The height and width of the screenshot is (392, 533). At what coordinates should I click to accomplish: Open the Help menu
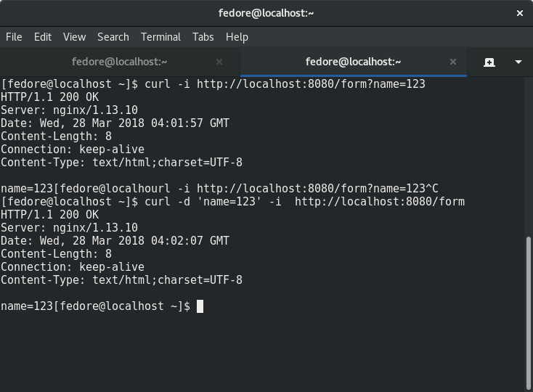pyautogui.click(x=237, y=37)
